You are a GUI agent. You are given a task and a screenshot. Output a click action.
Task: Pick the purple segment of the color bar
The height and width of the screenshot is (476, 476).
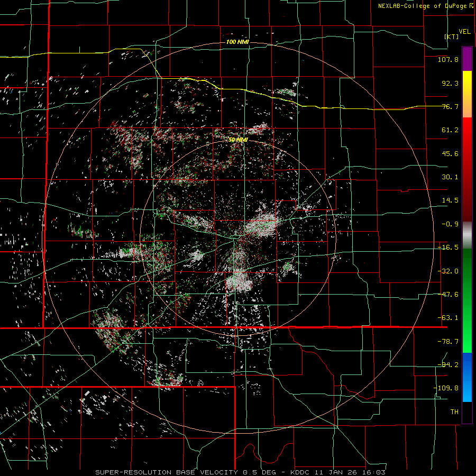point(467,59)
